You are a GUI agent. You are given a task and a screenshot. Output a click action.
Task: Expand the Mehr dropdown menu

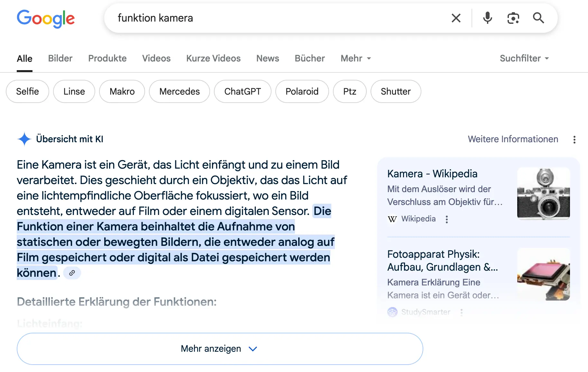click(x=356, y=59)
